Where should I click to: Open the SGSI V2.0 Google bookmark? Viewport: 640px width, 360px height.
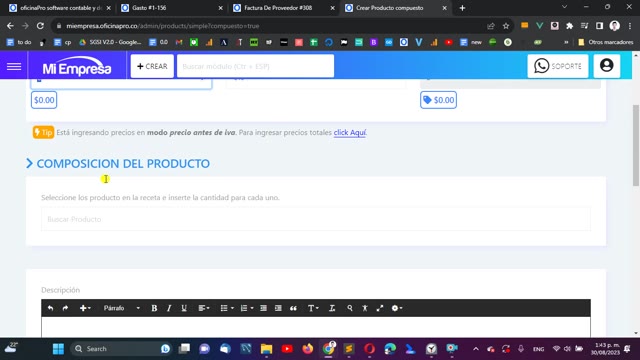click(x=110, y=42)
